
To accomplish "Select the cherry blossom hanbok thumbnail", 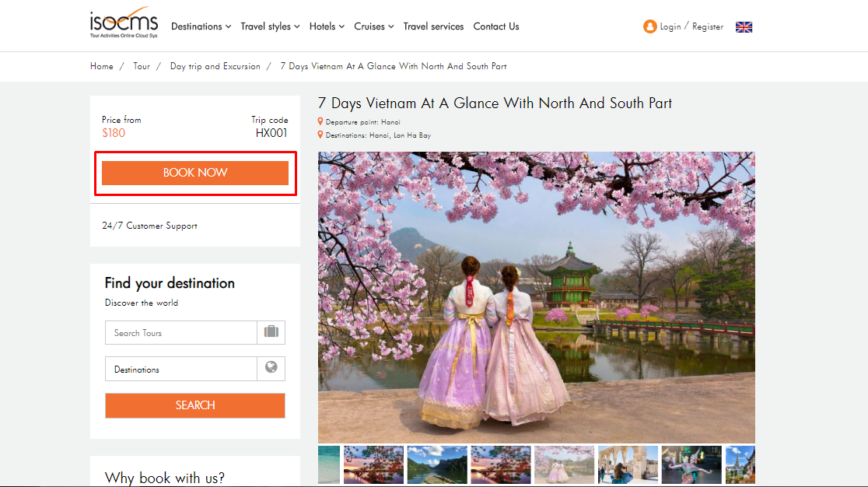I will point(564,465).
